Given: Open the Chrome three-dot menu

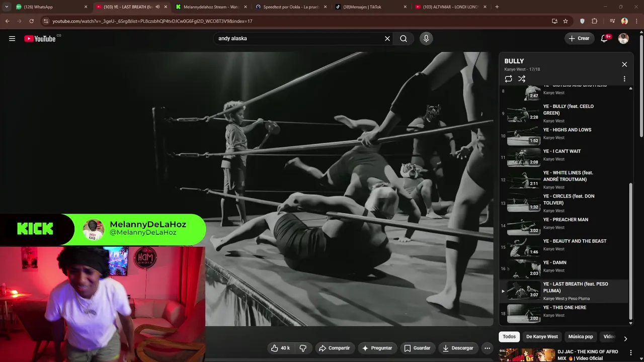Looking at the screenshot, I should point(636,21).
